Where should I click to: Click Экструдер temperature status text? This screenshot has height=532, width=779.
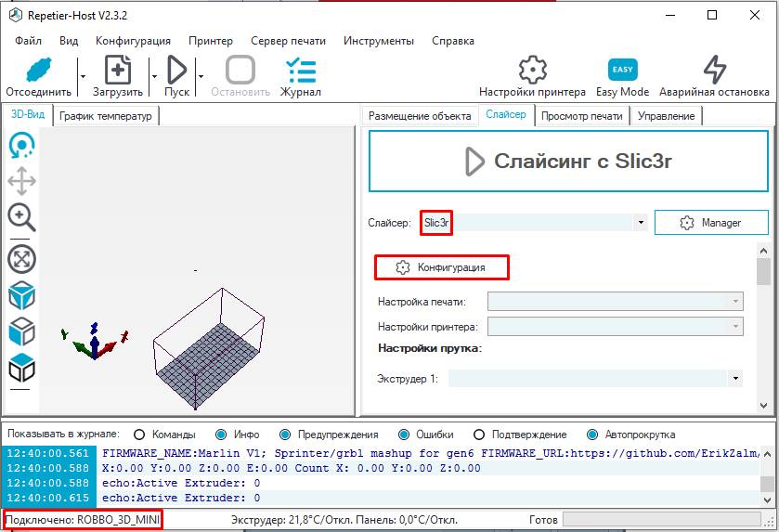(344, 520)
